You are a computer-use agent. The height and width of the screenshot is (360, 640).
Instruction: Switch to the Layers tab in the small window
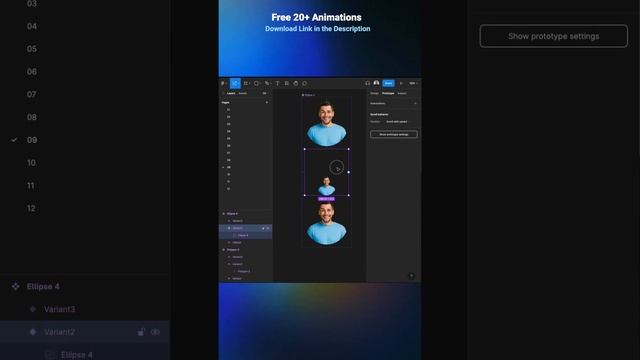pyautogui.click(x=231, y=93)
